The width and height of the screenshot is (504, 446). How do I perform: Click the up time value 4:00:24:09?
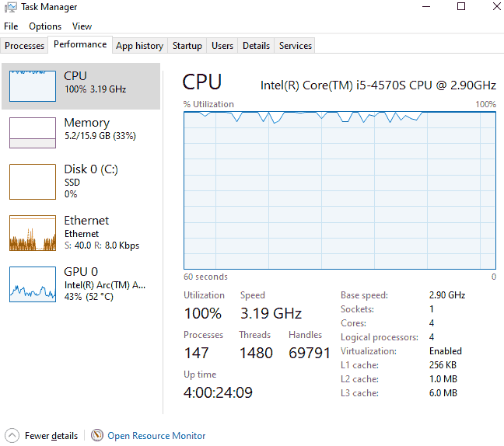coord(218,392)
